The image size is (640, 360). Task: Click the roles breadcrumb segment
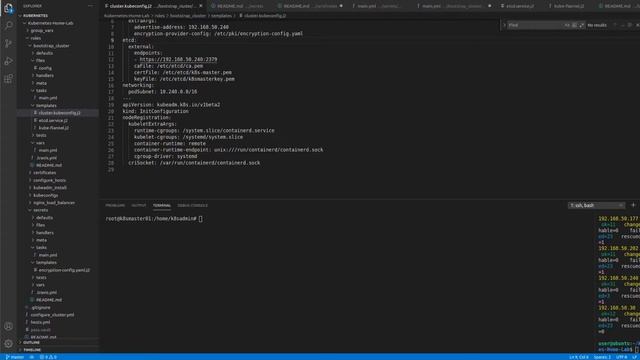(x=159, y=16)
